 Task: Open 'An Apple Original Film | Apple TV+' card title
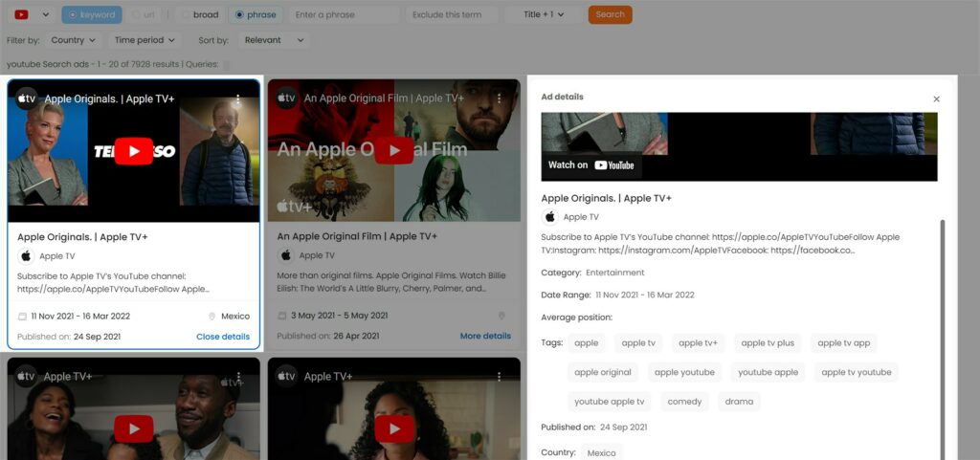(358, 236)
